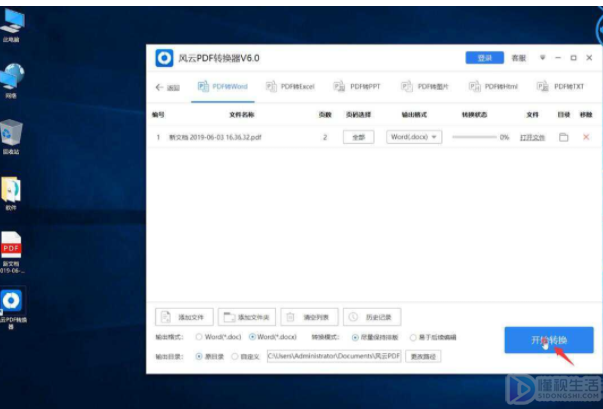Click the conversion progress bar at 0%
Screen dimensions: 603x409
coord(474,137)
